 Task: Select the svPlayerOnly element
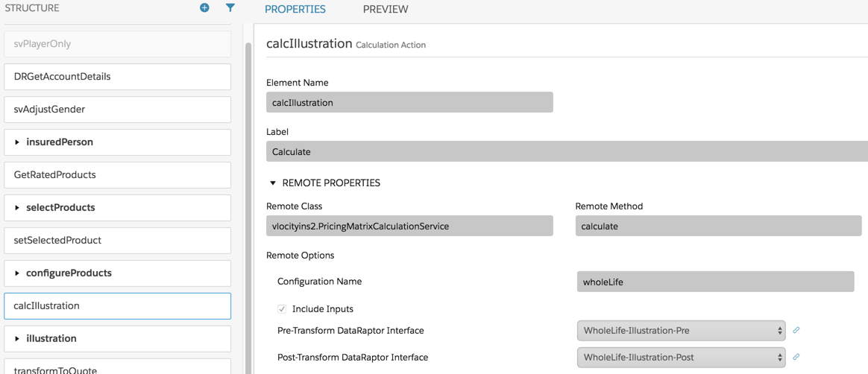tap(117, 44)
